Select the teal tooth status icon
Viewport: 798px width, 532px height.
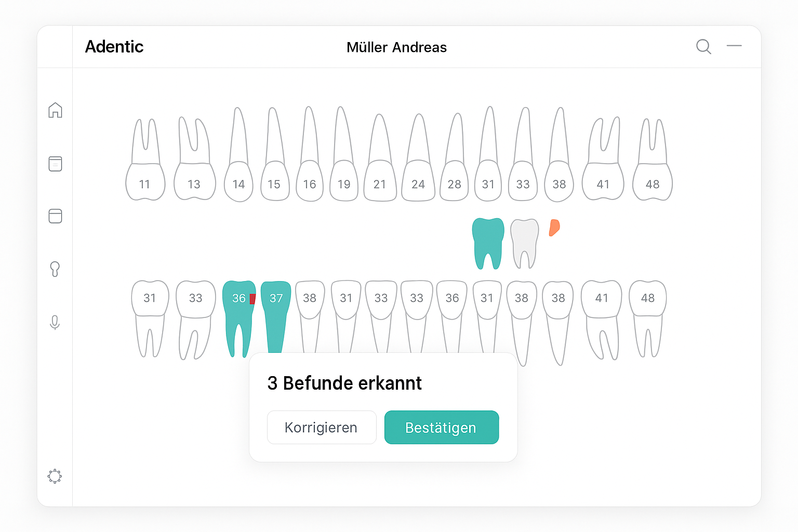tap(488, 243)
